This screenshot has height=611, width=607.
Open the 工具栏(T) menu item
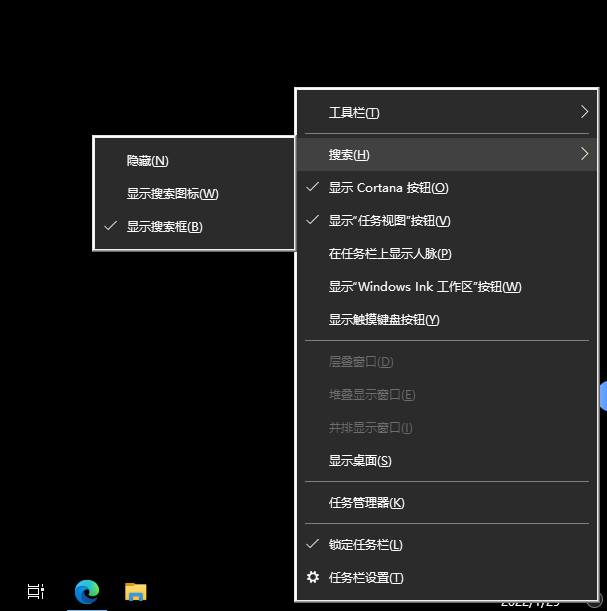coord(446,112)
